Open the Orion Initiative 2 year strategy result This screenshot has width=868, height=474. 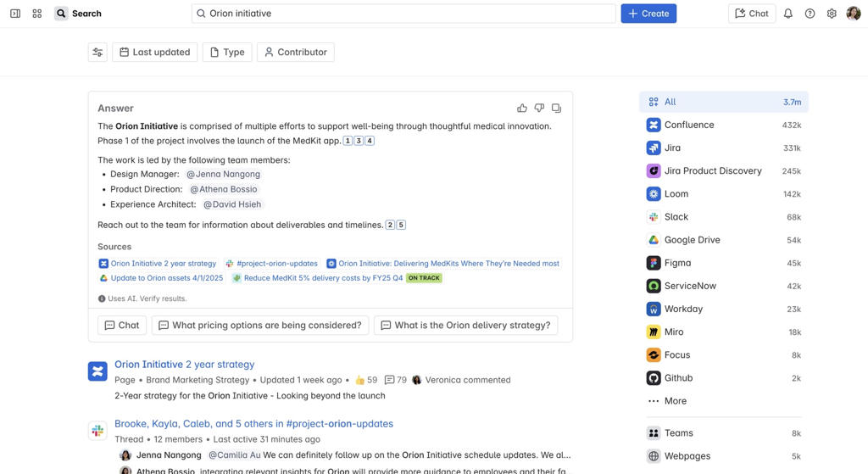click(184, 365)
